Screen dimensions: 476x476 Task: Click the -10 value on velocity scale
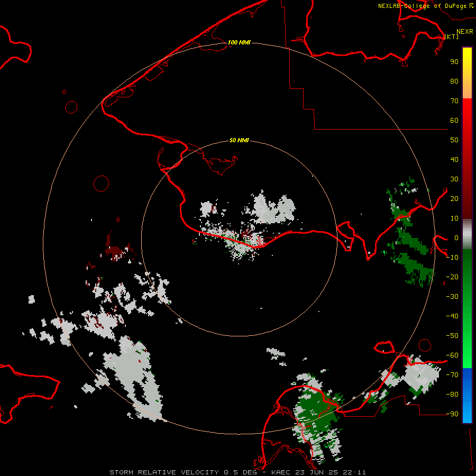click(452, 258)
